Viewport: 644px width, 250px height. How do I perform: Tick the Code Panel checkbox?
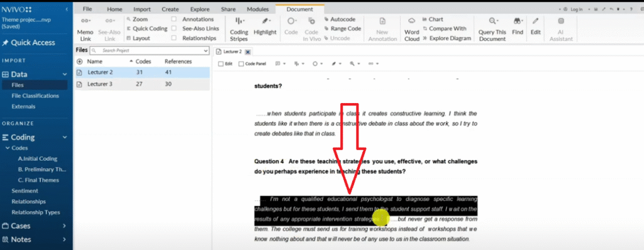241,64
